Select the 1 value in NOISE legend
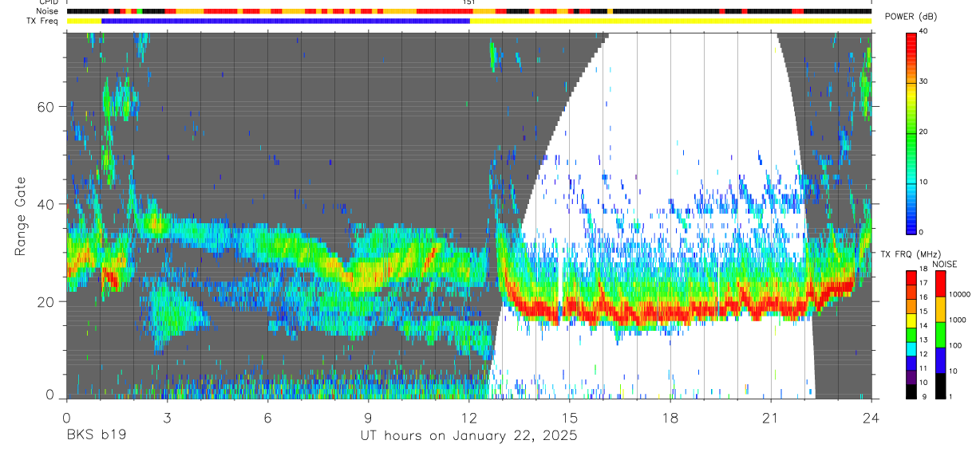 coord(951,396)
